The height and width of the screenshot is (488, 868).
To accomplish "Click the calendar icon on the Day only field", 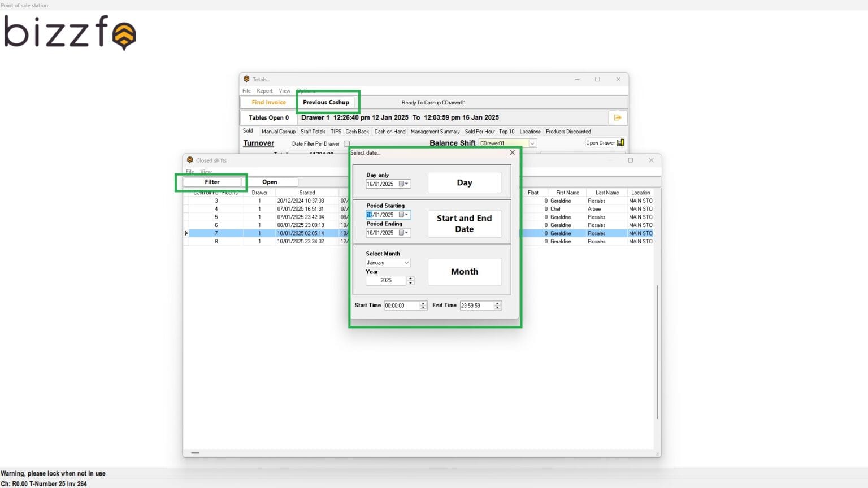I will 402,184.
